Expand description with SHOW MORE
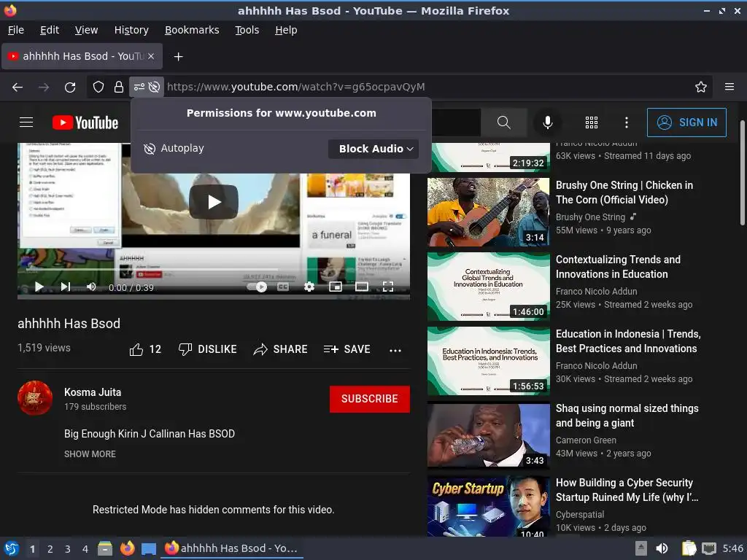747x560 pixels. coord(90,454)
